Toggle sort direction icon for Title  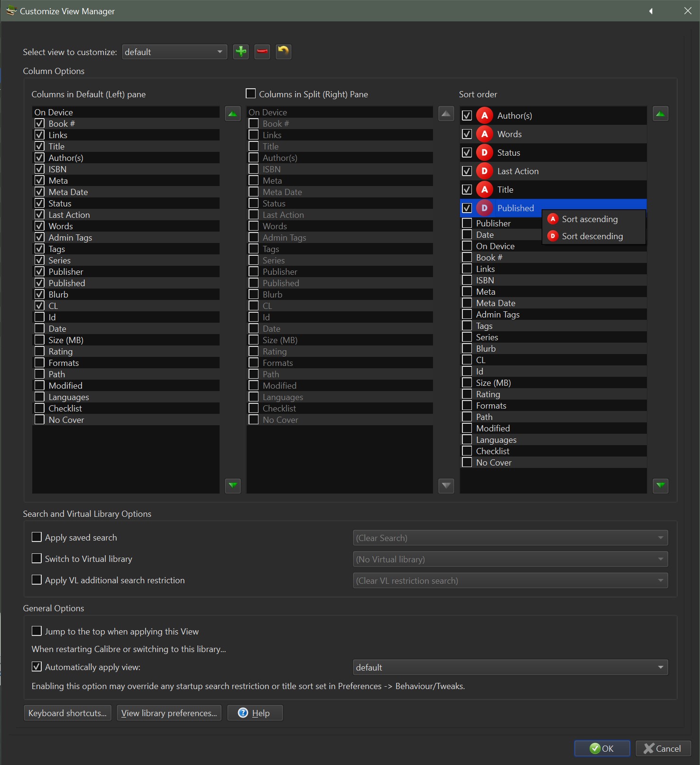(x=484, y=190)
